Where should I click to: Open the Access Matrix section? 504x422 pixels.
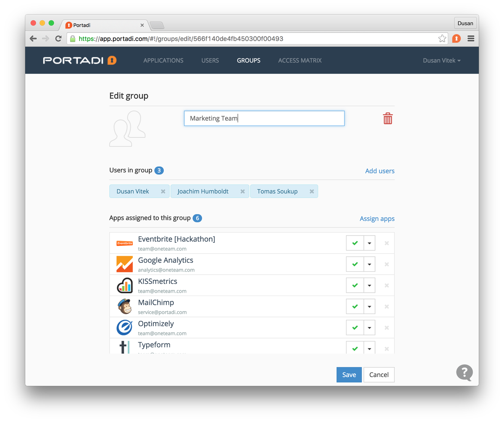300,60
